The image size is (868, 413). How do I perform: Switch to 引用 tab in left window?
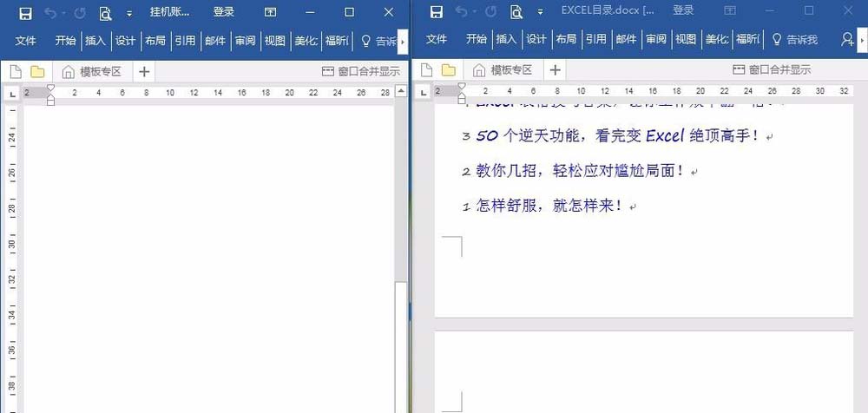coord(185,41)
